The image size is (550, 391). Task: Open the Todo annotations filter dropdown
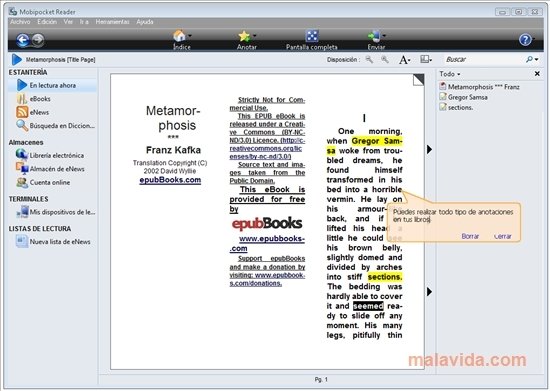click(450, 74)
